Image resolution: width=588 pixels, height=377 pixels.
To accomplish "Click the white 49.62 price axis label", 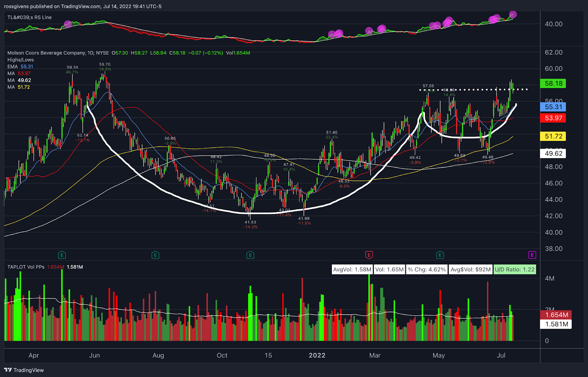I will coord(553,153).
